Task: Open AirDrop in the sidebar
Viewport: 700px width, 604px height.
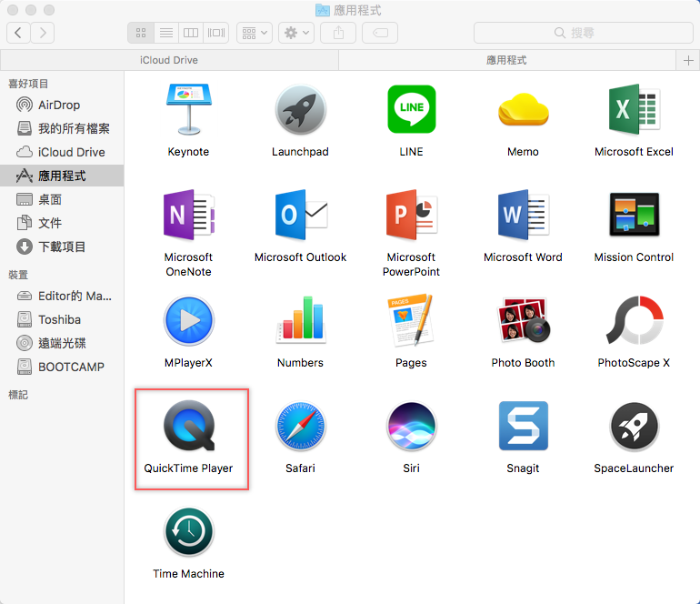Action: click(x=62, y=105)
